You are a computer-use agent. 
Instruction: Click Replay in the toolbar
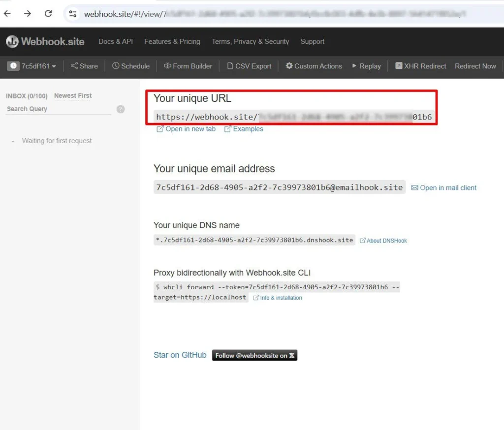[x=366, y=66]
